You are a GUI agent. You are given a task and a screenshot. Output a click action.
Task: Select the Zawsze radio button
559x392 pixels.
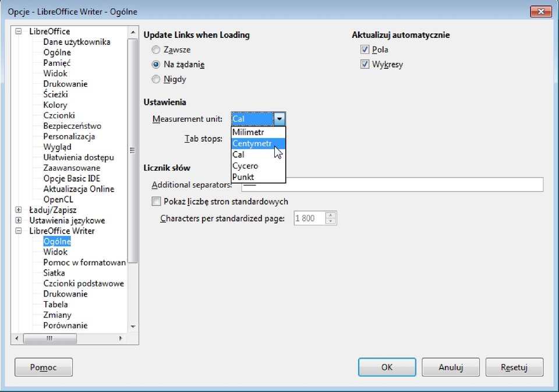tap(156, 50)
